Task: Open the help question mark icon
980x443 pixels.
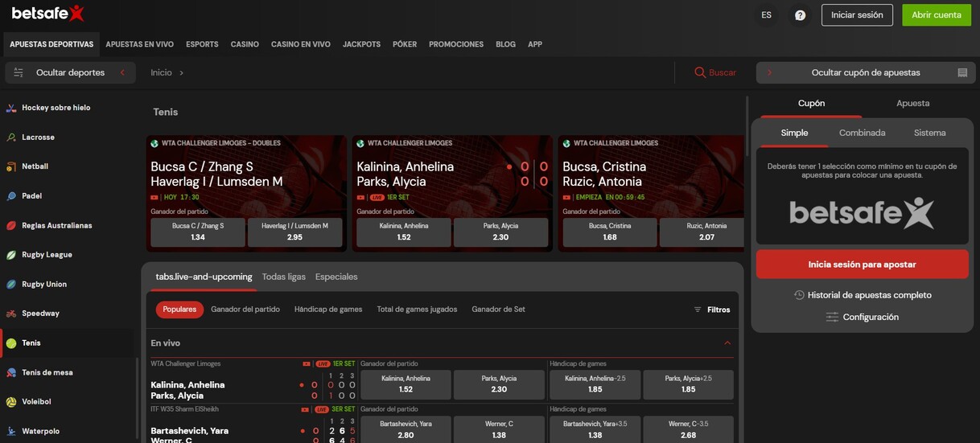Action: (800, 15)
